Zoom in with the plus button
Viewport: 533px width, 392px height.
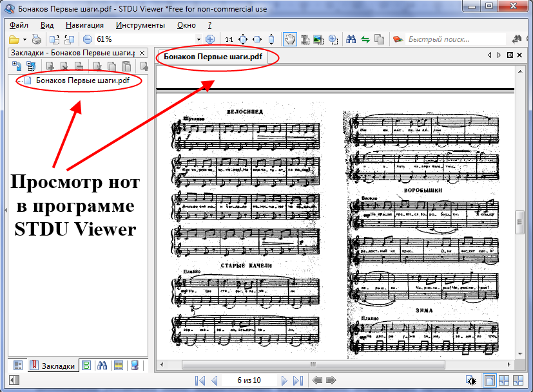[210, 39]
